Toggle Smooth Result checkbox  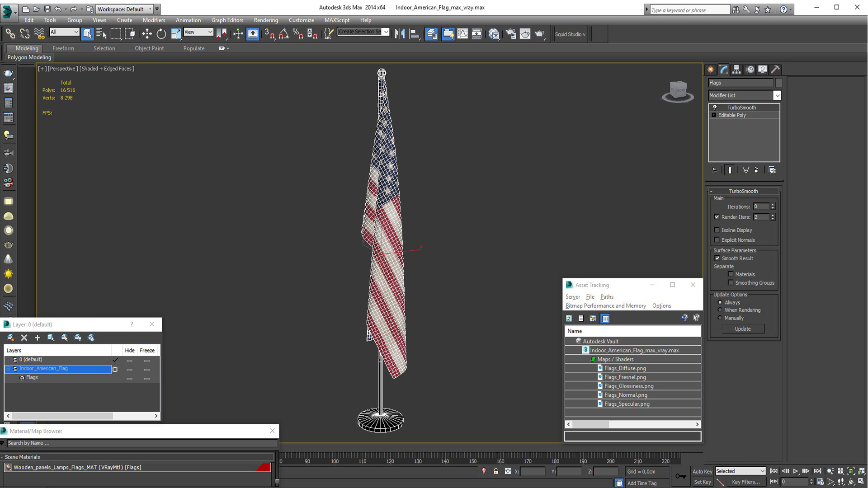717,258
